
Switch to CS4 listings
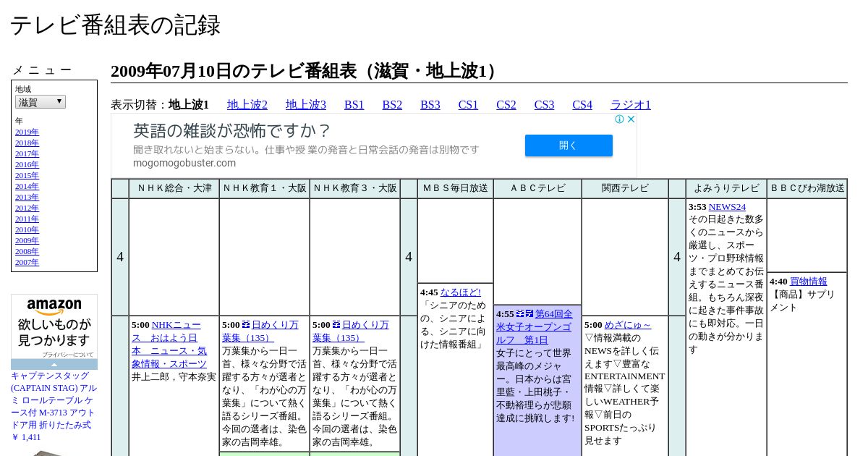pos(582,105)
